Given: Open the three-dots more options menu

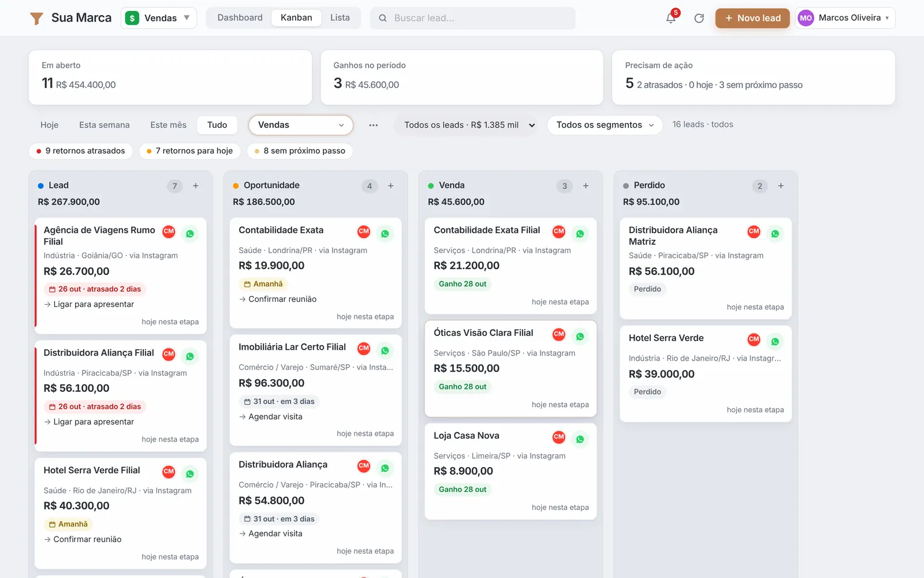Looking at the screenshot, I should 374,125.
